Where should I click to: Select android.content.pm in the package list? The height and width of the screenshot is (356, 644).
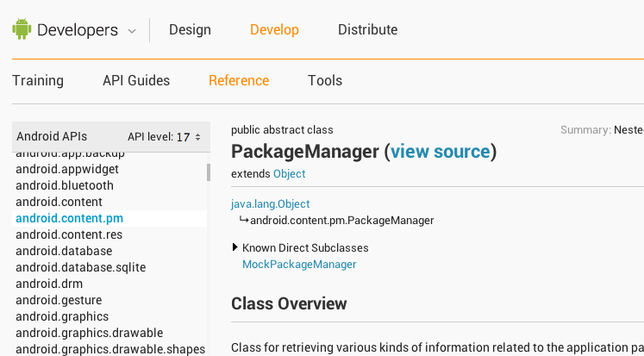coord(69,218)
